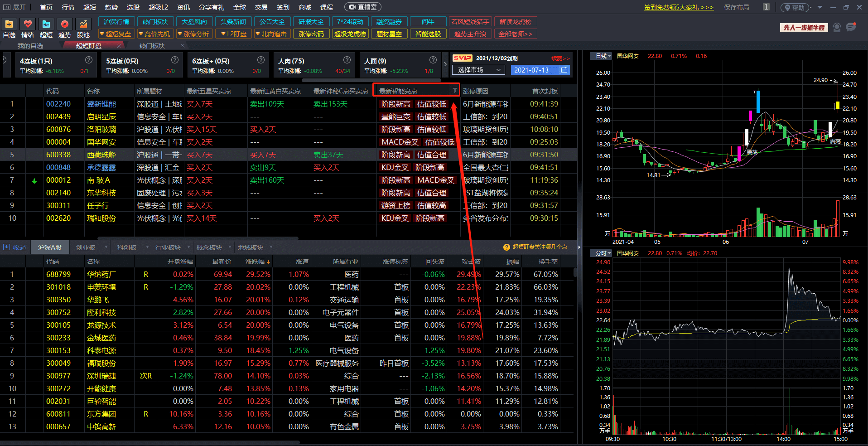
Task: Open the 超级L2 menu
Action: click(x=158, y=7)
